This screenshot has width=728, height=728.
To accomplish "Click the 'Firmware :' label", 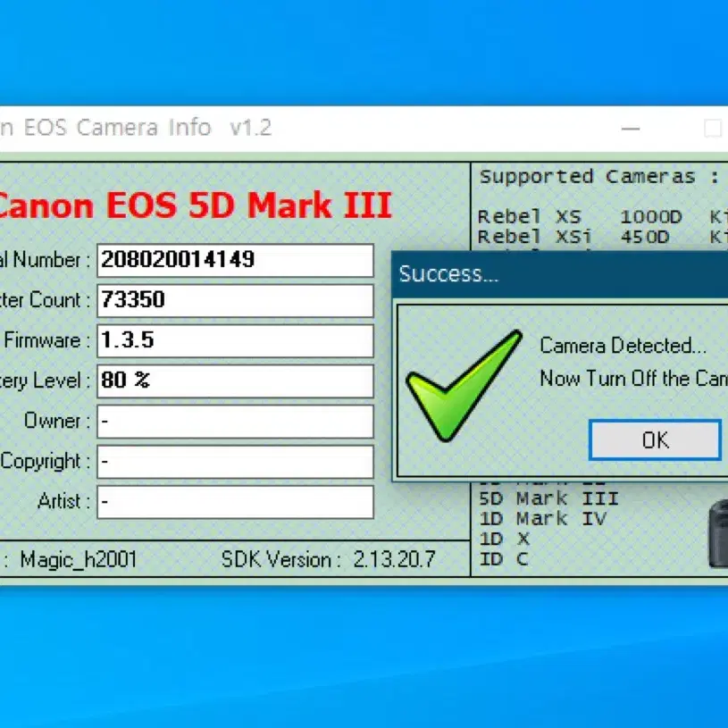I will [46, 341].
